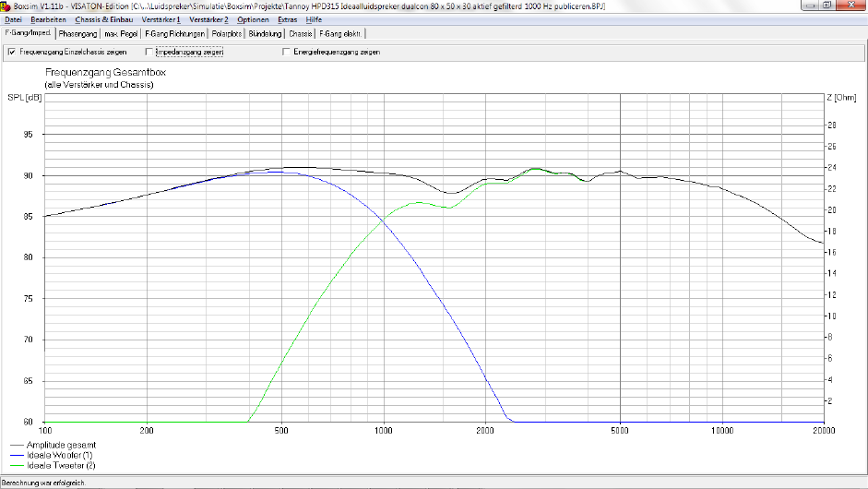Viewport: 868px width, 489px height.
Task: Click the status bar message 'Berechnung war erfolgreich'
Action: 43,483
